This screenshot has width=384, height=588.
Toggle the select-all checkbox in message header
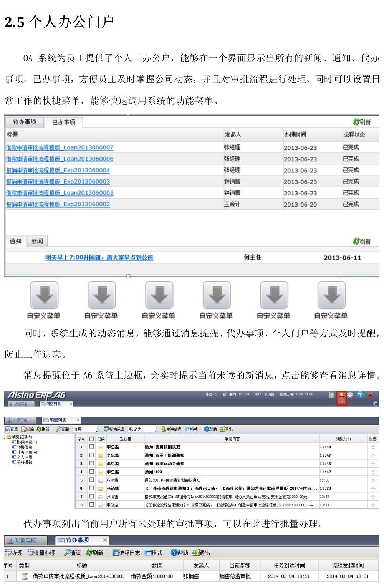[x=91, y=439]
